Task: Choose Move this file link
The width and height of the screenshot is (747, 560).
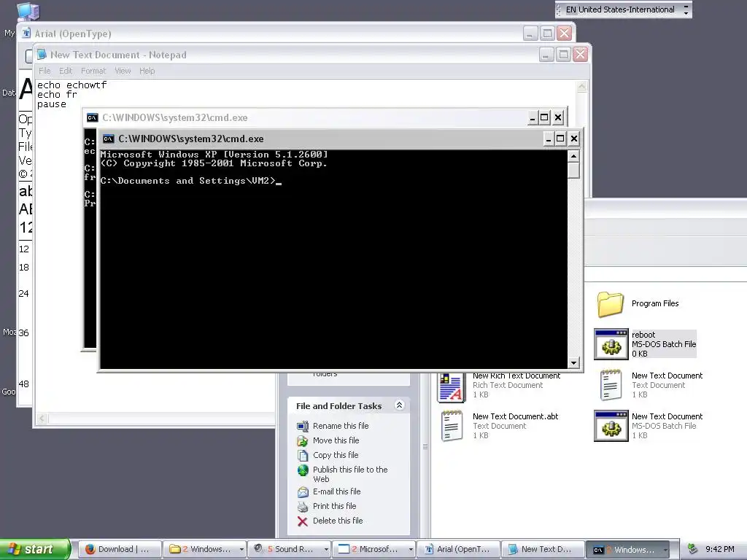Action: (x=336, y=440)
